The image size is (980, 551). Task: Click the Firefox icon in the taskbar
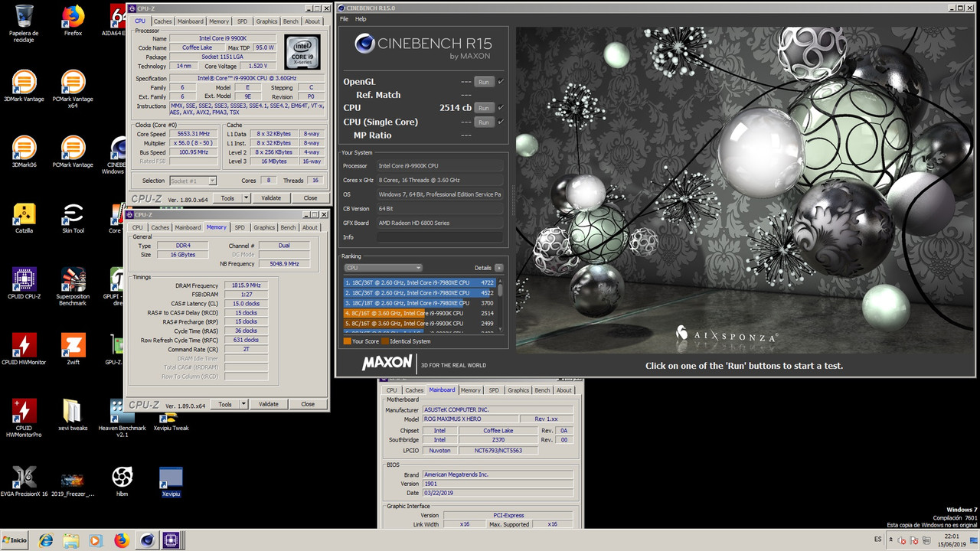tap(121, 540)
